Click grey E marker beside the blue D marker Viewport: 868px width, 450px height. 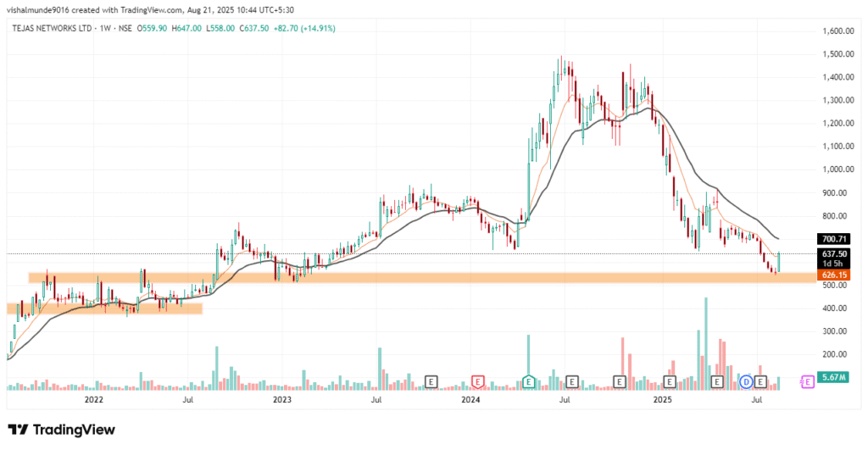click(x=760, y=381)
